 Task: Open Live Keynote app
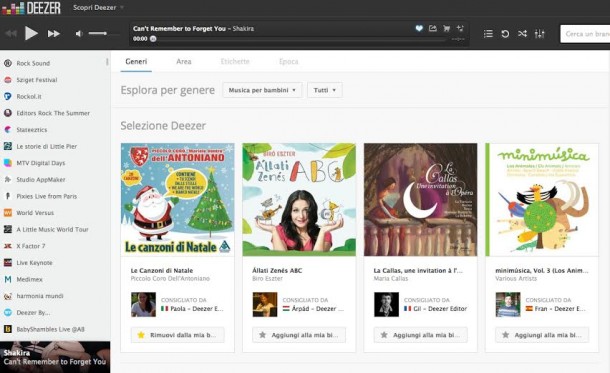click(x=28, y=263)
